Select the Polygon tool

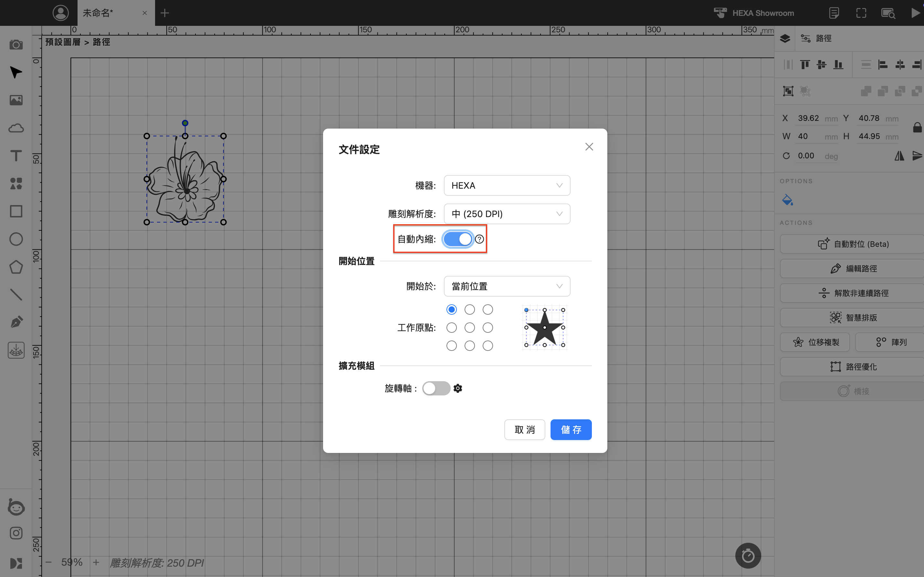(x=16, y=267)
